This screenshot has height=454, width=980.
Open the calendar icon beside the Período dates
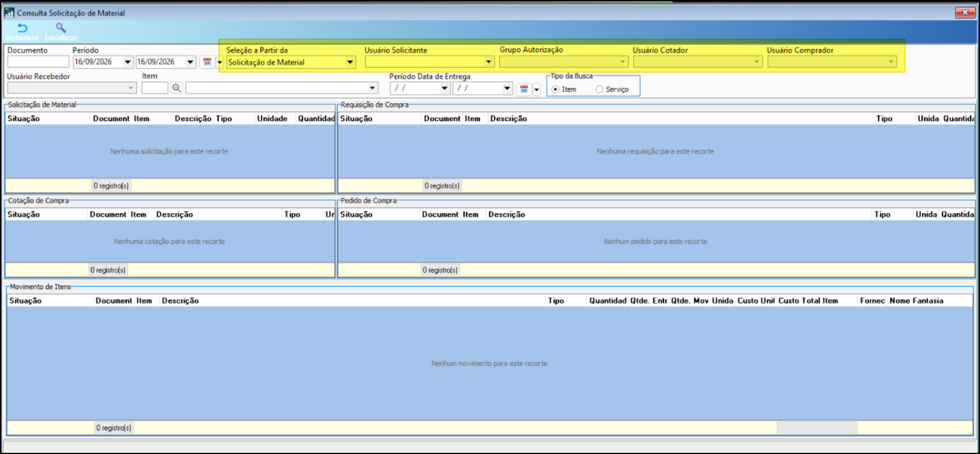coord(207,62)
